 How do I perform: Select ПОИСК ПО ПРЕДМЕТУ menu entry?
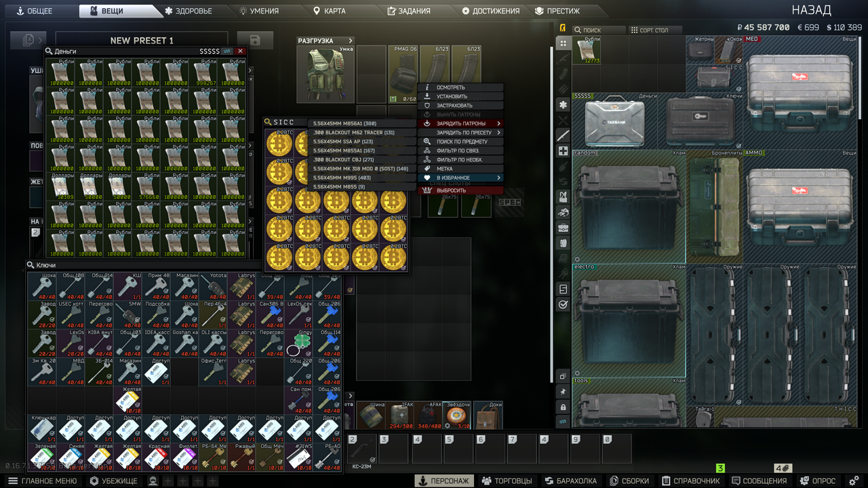tap(461, 141)
